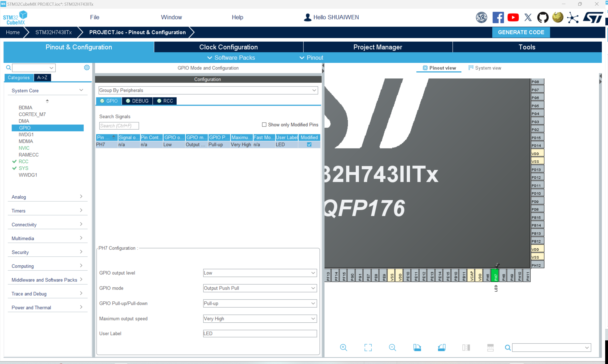Viewport: 608px width, 364px height.
Task: Click the vertical split view icon
Action: 466,347
